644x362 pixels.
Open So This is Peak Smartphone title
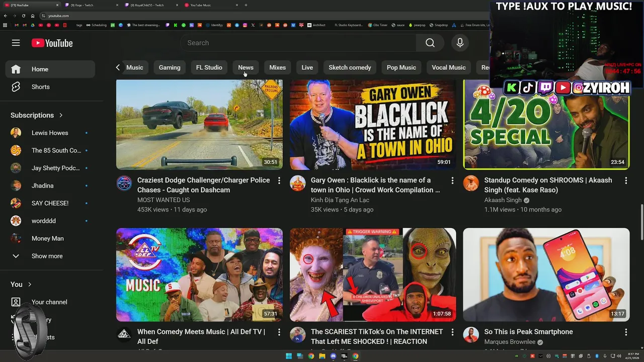(x=528, y=332)
